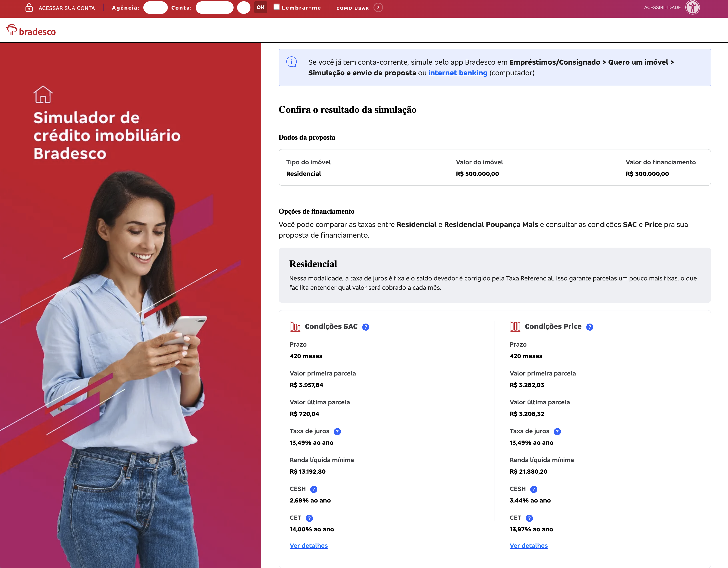This screenshot has height=568, width=728.
Task: Open the help icon beside Condições SAC
Action: pos(366,327)
